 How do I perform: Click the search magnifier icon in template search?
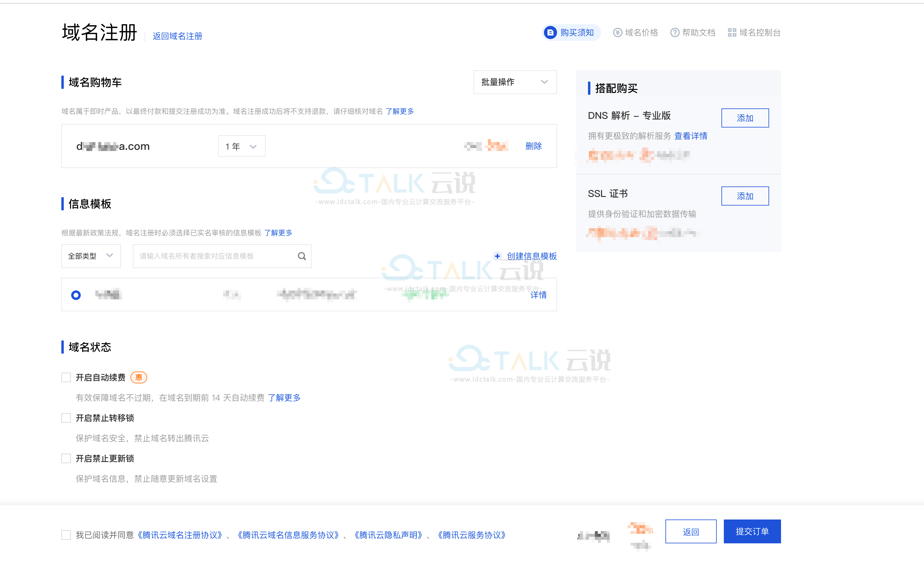click(x=301, y=256)
